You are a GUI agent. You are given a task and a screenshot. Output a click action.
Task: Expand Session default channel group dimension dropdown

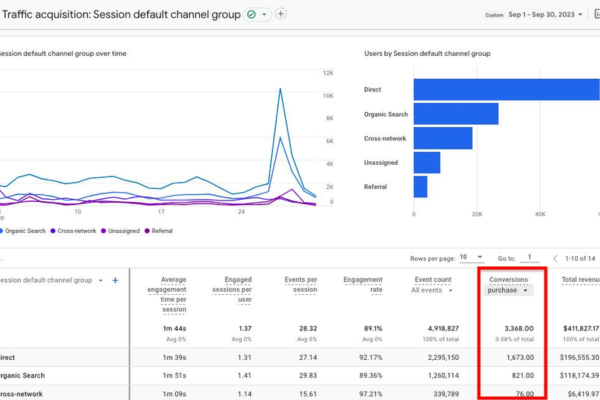(x=100, y=281)
